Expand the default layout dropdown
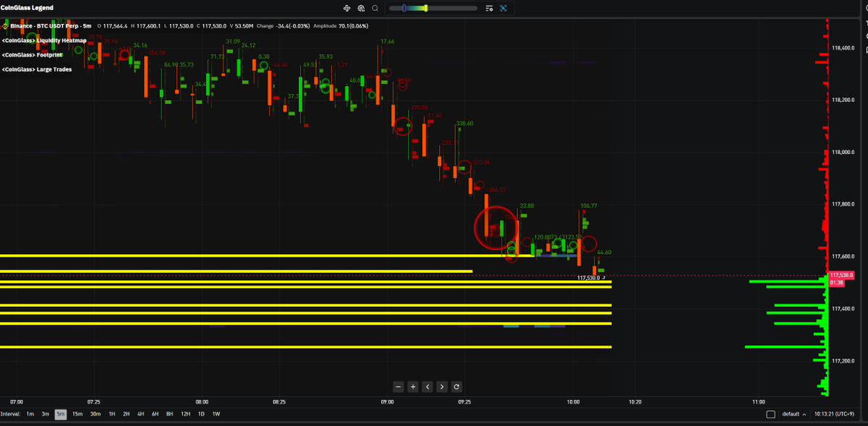 coord(794,414)
